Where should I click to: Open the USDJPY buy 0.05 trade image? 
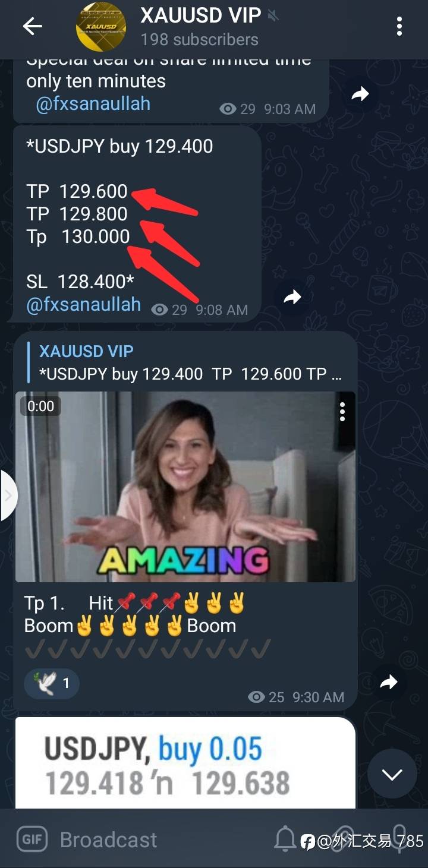(x=185, y=763)
